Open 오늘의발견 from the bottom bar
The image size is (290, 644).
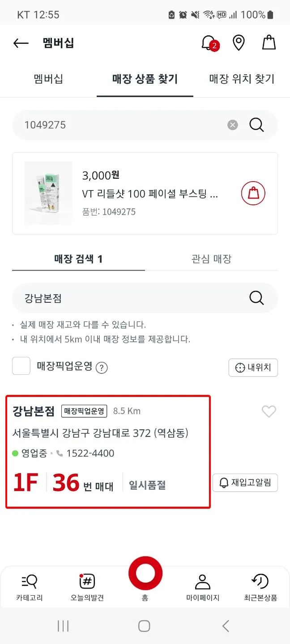[x=87, y=586]
